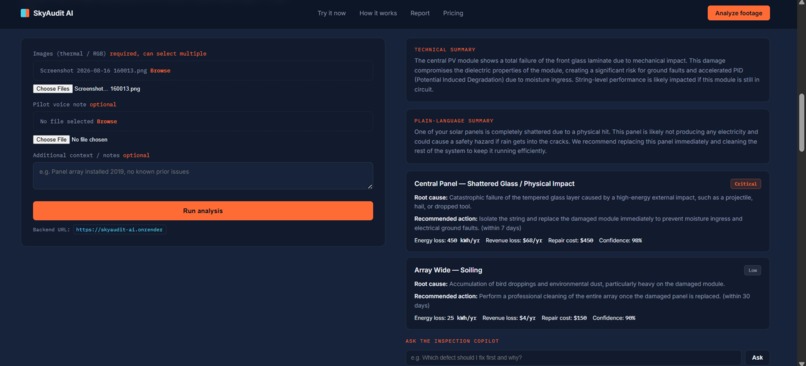Click the Confidence: 90% value
This screenshot has width=806, height=366.
tap(614, 318)
